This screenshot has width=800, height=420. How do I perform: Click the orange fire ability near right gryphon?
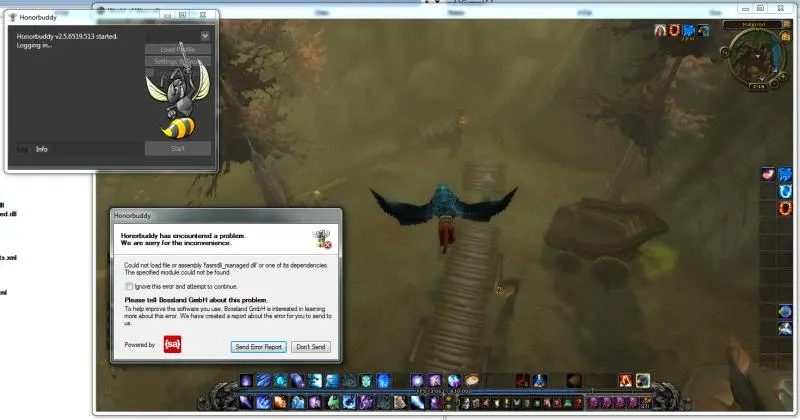626,381
